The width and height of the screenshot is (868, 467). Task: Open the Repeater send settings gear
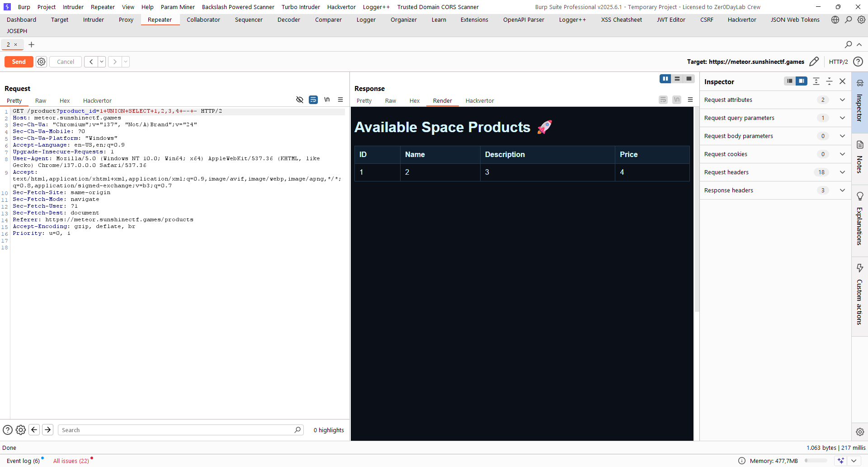[41, 62]
